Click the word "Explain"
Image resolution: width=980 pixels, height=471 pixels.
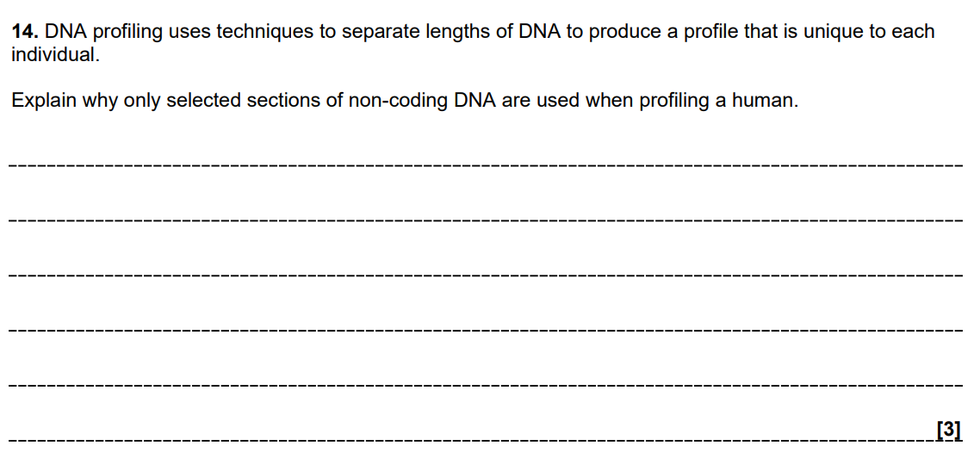(x=43, y=101)
